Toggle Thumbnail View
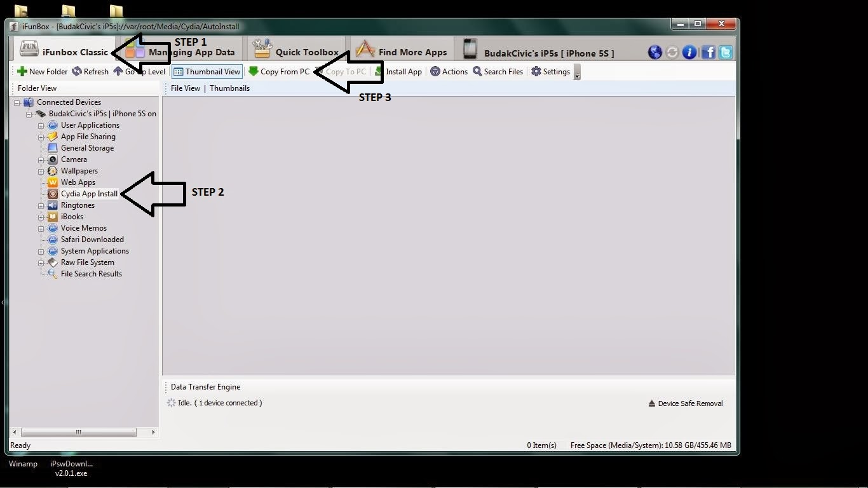 207,71
